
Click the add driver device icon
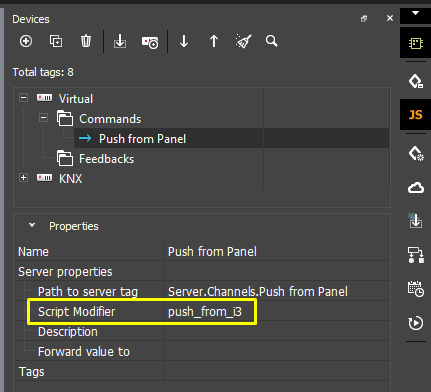coord(150,42)
